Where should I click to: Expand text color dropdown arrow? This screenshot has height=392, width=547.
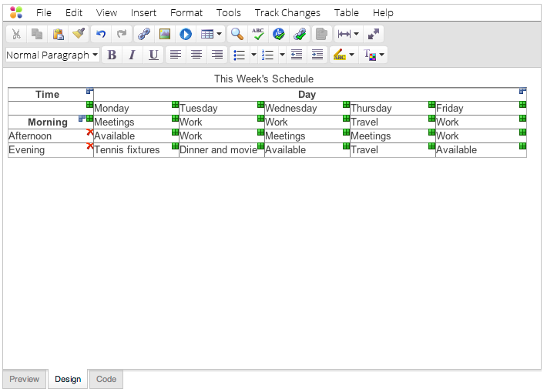point(381,55)
